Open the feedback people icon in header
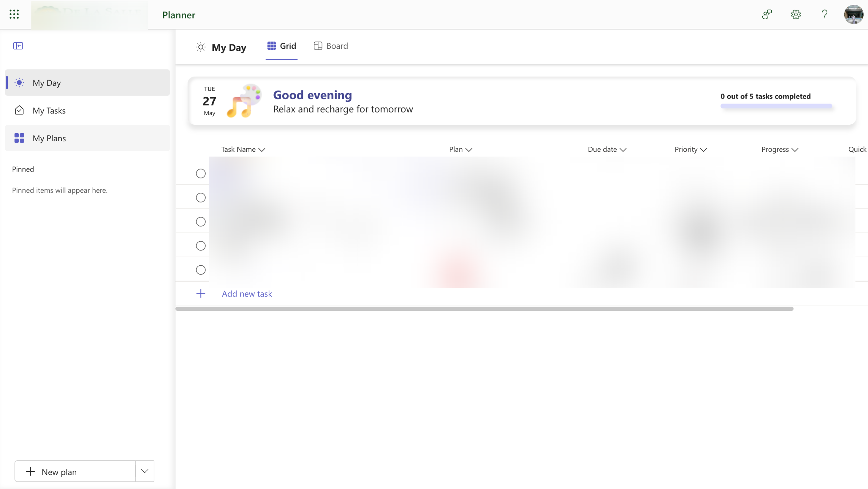The width and height of the screenshot is (868, 489). [767, 15]
